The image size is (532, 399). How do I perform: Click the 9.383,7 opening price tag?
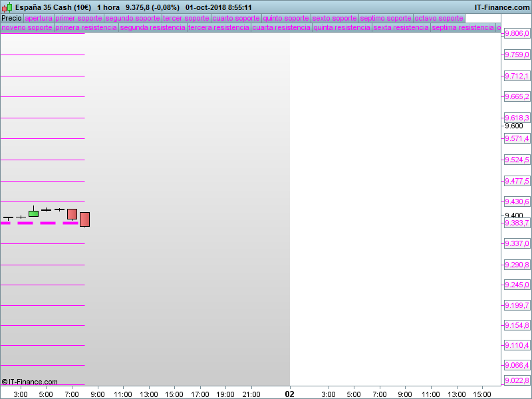pos(517,223)
